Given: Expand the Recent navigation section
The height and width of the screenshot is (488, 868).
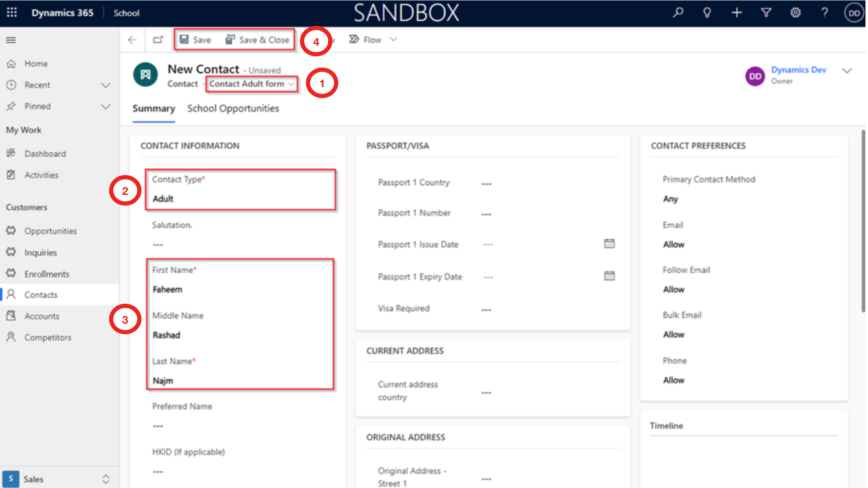Looking at the screenshot, I should pyautogui.click(x=106, y=85).
